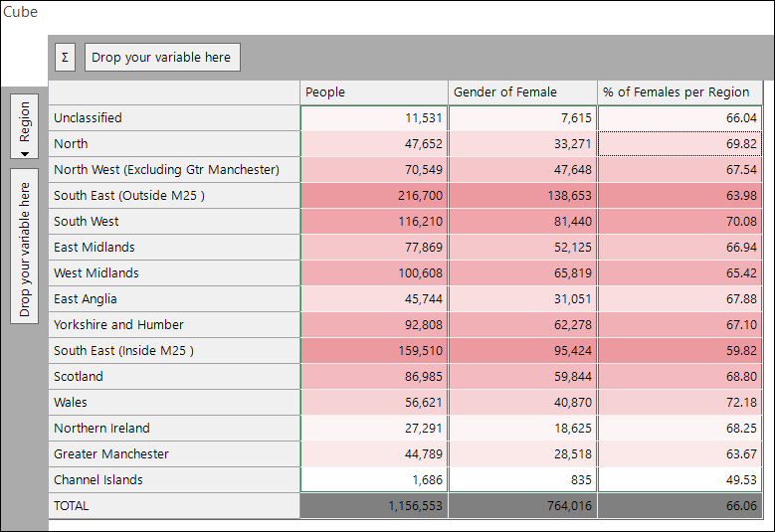Viewport: 775px width, 532px height.
Task: Select the Scotland row header
Action: click(x=174, y=377)
